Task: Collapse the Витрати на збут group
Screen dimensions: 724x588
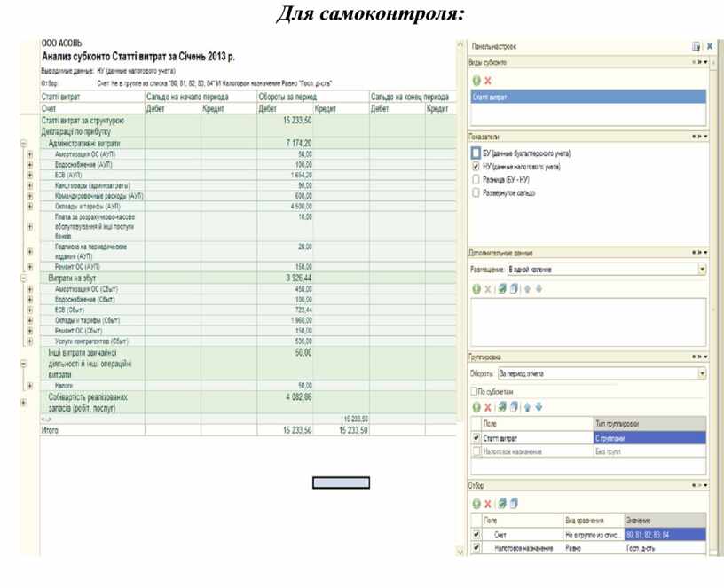Action: (23, 278)
